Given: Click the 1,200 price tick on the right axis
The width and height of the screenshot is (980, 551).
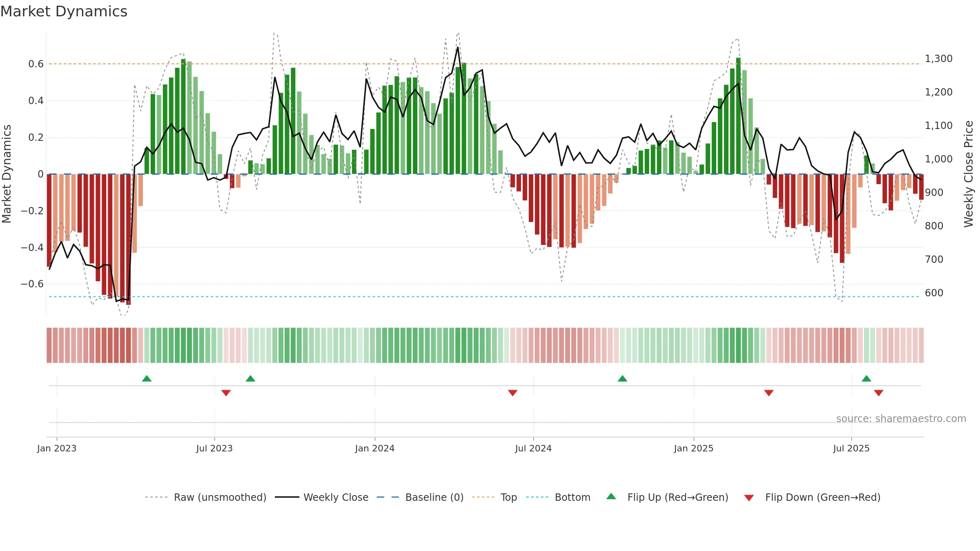Looking at the screenshot, I should pos(939,92).
